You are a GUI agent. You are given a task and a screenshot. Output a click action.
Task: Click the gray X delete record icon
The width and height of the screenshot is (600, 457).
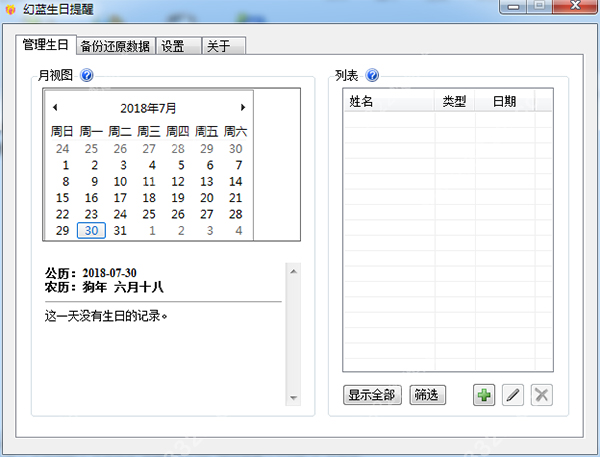point(541,395)
